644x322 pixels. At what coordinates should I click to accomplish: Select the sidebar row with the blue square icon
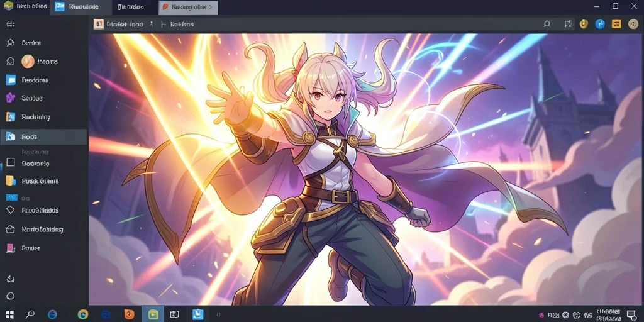point(43,80)
